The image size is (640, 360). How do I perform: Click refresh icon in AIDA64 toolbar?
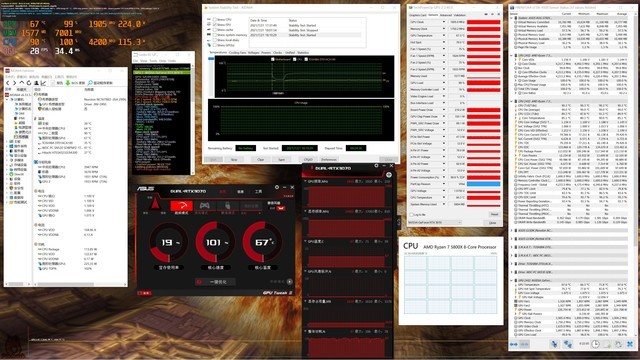(x=29, y=83)
